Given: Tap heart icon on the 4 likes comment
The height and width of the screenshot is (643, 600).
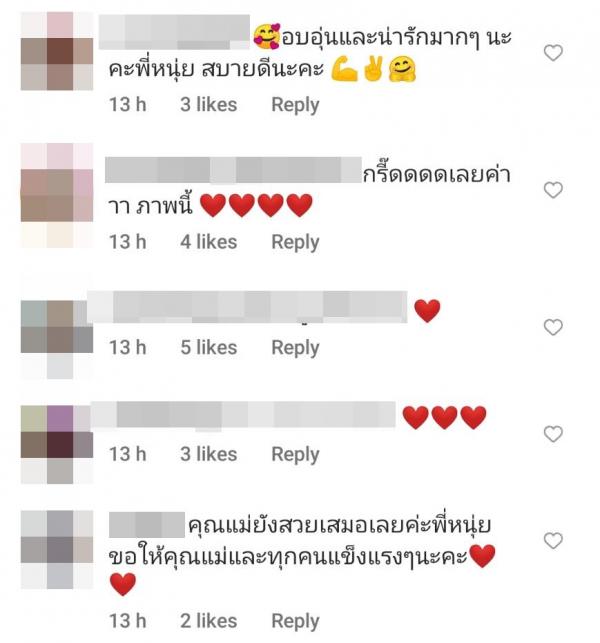Looking at the screenshot, I should [x=553, y=190].
